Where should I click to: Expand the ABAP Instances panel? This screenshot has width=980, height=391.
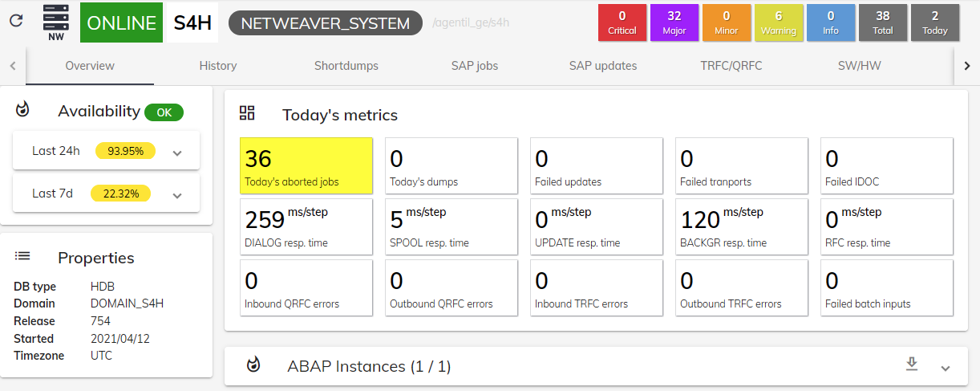945,368
